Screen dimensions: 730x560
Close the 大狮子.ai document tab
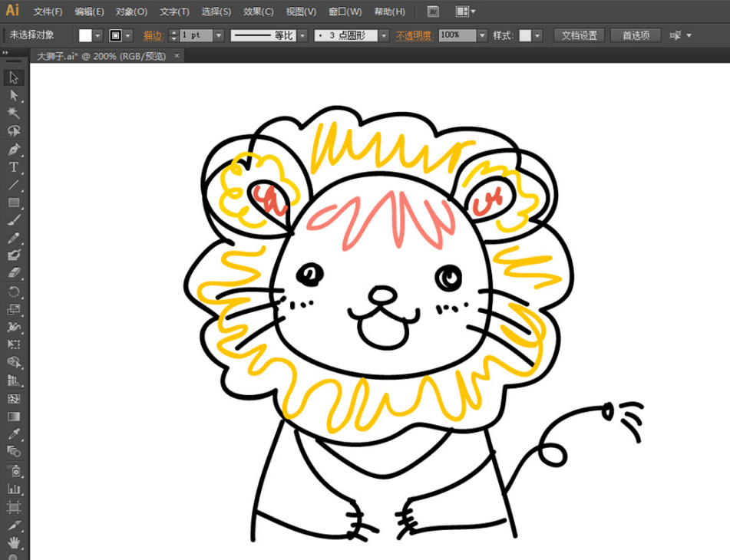[177, 56]
